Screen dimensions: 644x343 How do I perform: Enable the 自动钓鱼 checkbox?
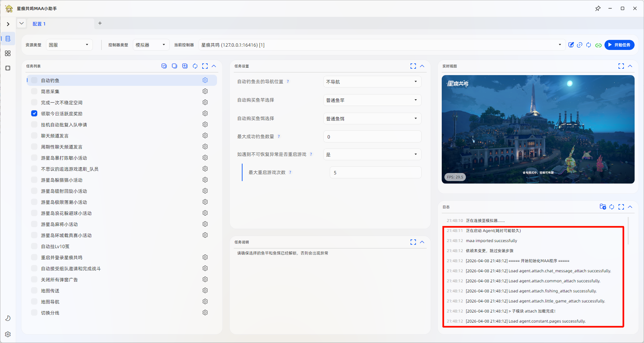click(x=34, y=80)
